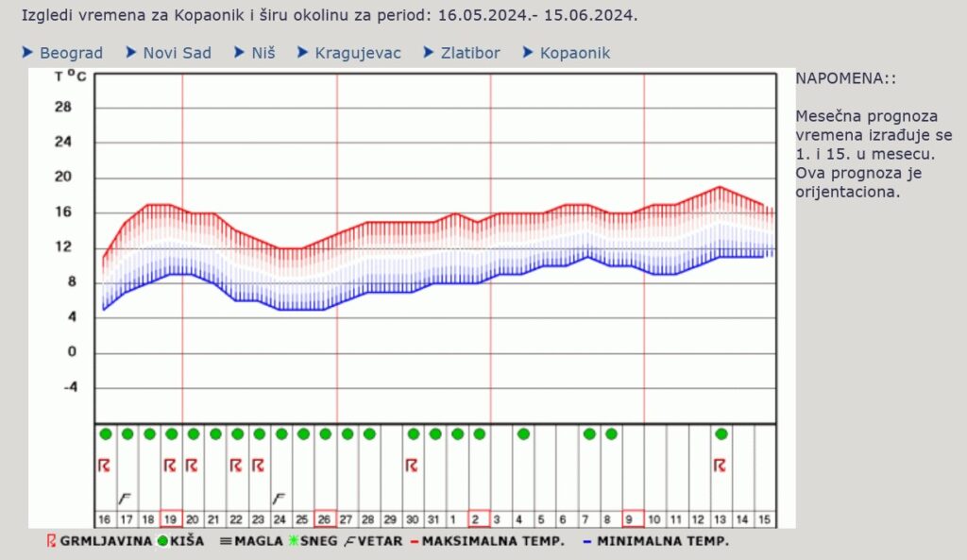Go to the Niš forecast
This screenshot has width=967, height=560.
pyautogui.click(x=263, y=53)
